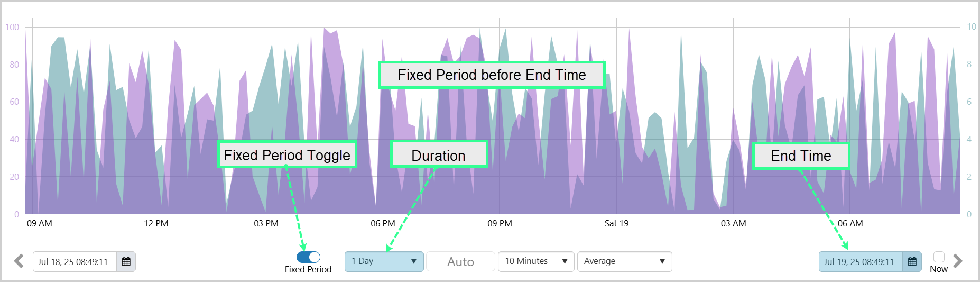Expand the 10 Minutes interval dropdown
The height and width of the screenshot is (282, 980).
[x=535, y=261]
